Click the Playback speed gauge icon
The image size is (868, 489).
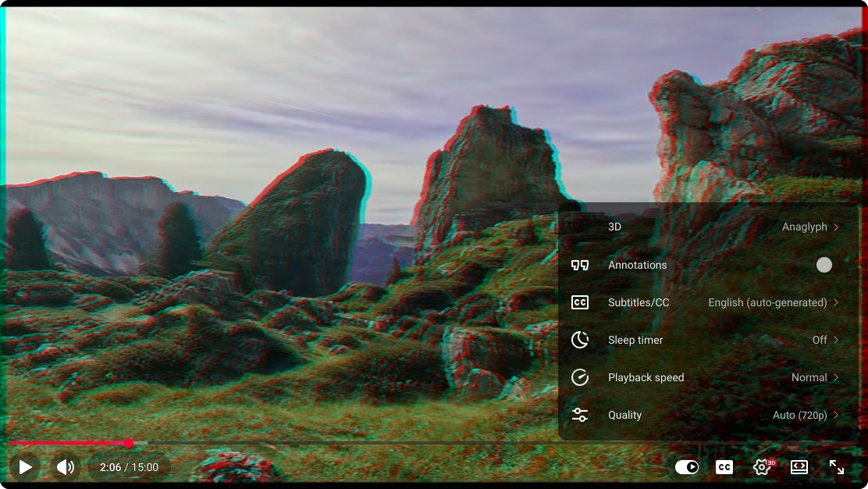click(580, 378)
